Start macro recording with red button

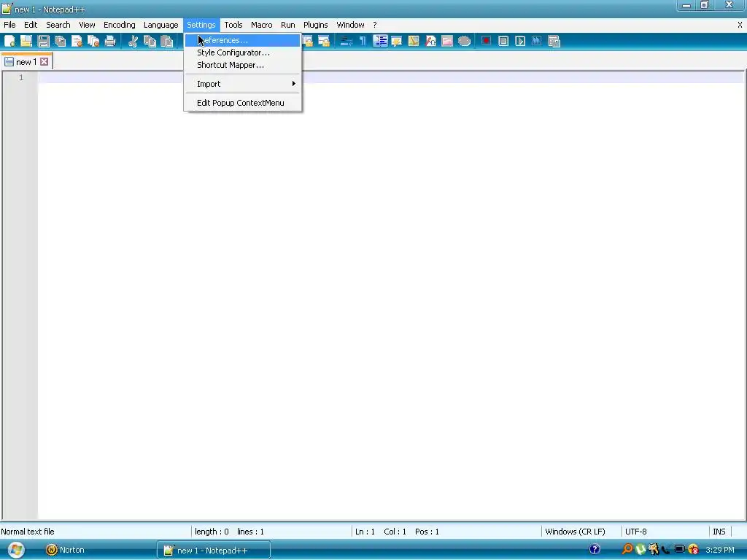tap(486, 41)
